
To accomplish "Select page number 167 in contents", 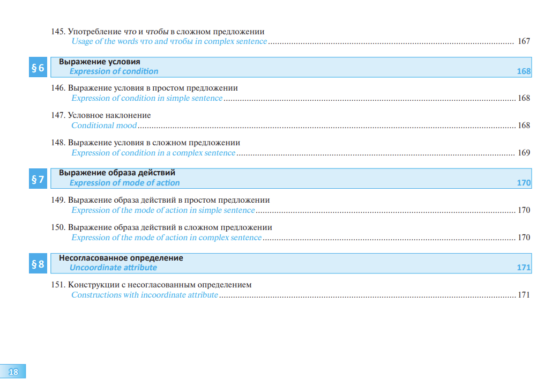I will [x=524, y=42].
